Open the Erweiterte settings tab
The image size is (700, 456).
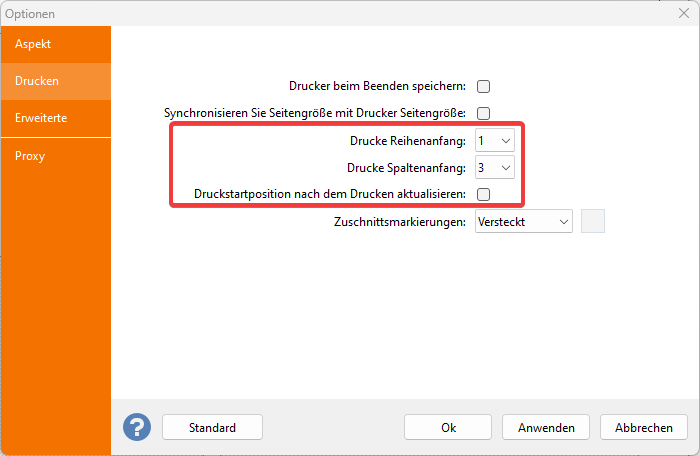41,118
